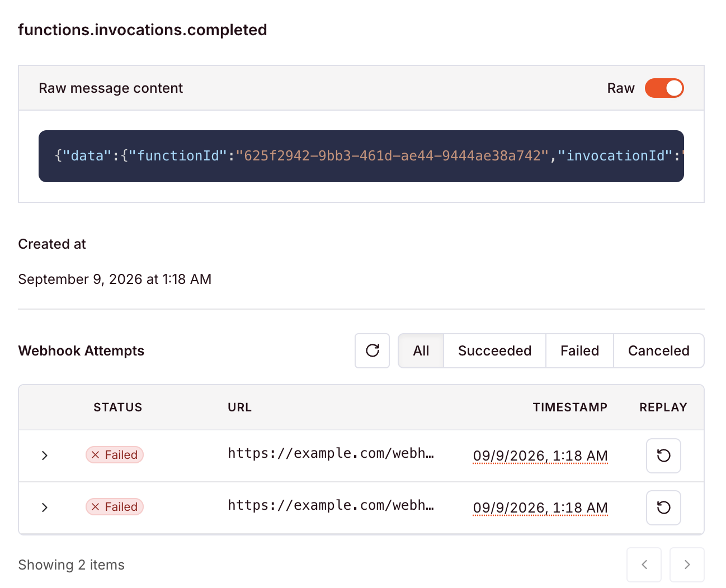Click the first row's 09/9/2026 timestamp

point(540,456)
